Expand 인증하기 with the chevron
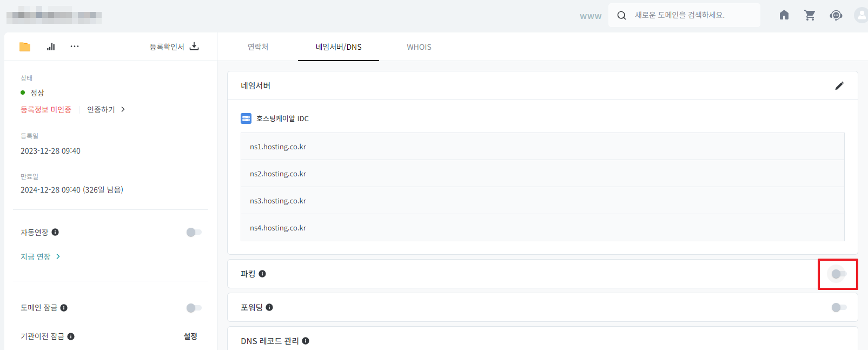The height and width of the screenshot is (350, 868). 123,109
